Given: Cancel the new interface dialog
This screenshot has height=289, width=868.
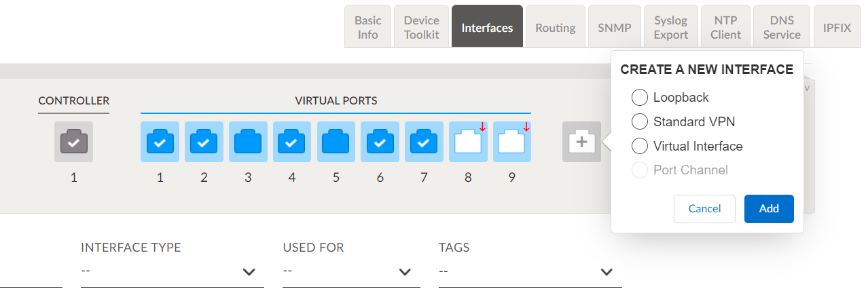Looking at the screenshot, I should 704,209.
